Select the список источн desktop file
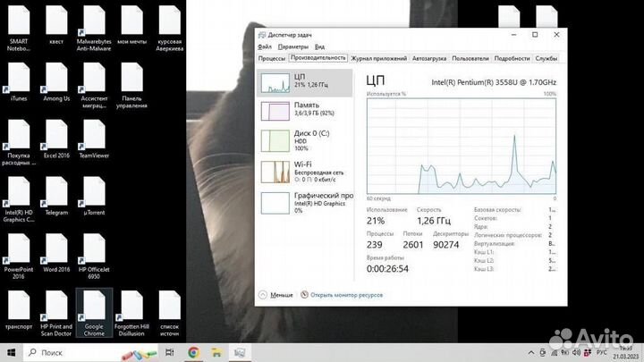The image size is (644, 362). tap(169, 313)
